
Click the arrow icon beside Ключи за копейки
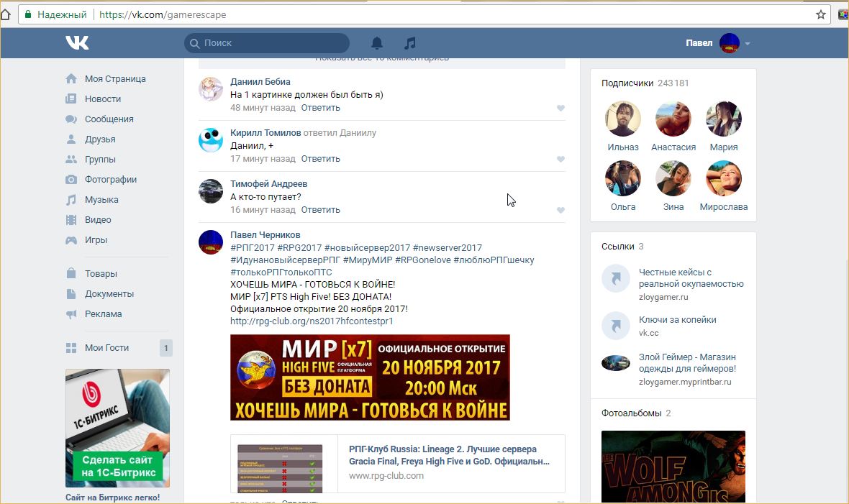pyautogui.click(x=616, y=326)
